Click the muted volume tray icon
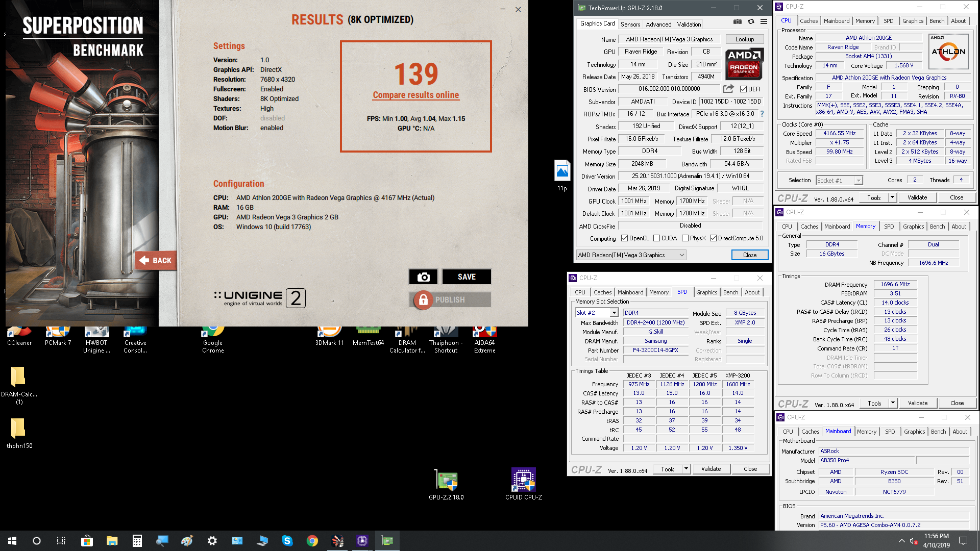The height and width of the screenshot is (551, 980). tap(914, 541)
